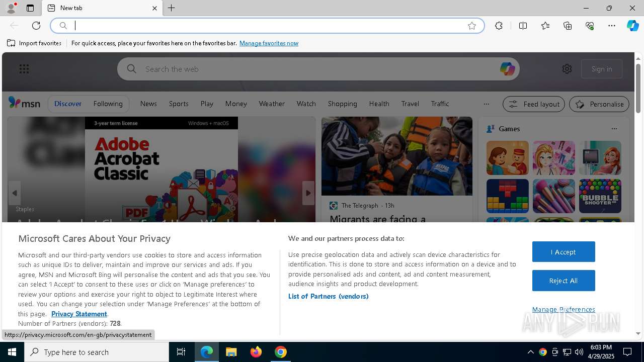Click the page vertical scrollbar thumb
Viewport: 644px width, 362px height.
point(638,88)
